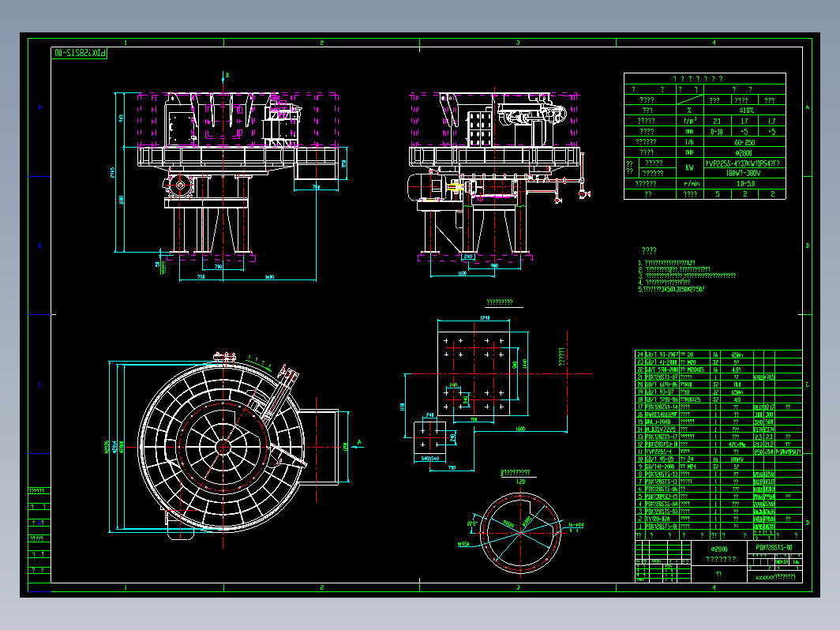Click the '22.5°' angle annotation
The image size is (840, 630).
pos(471,523)
